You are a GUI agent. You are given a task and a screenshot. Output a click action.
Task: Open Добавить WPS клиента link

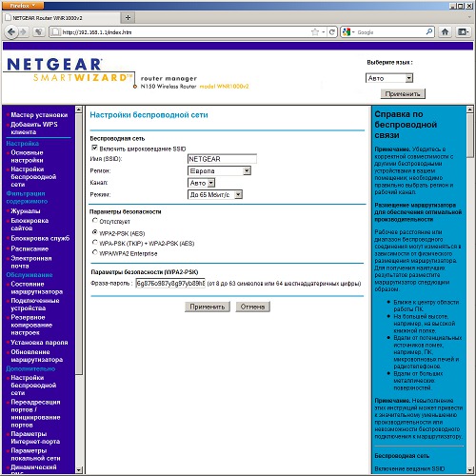coord(34,128)
